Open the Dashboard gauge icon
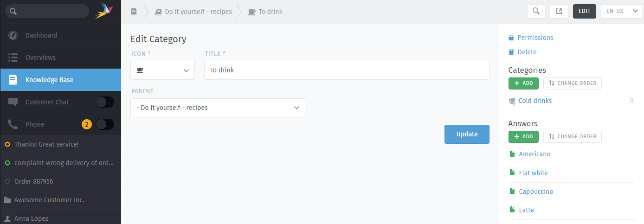This screenshot has width=644, height=224. pos(13,35)
